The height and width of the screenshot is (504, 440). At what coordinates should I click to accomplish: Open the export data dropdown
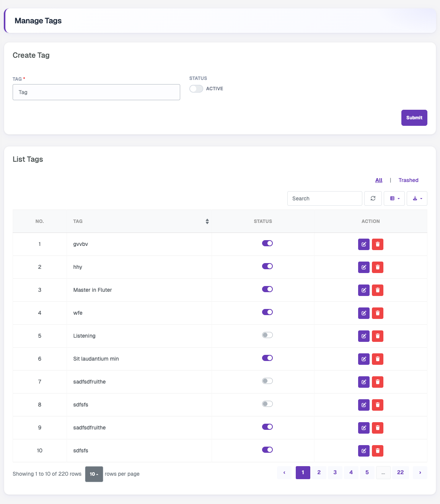pyautogui.click(x=417, y=198)
